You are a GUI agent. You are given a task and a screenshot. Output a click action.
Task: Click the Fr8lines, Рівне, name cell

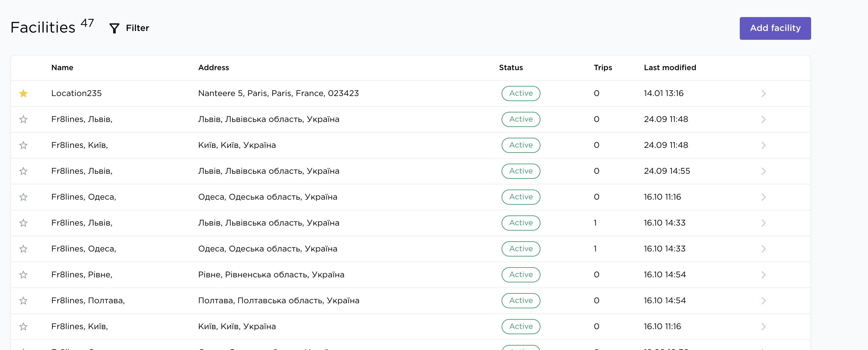coord(81,275)
